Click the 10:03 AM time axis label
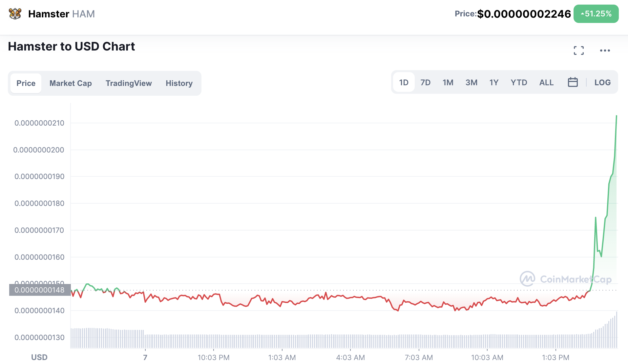 tap(487, 357)
